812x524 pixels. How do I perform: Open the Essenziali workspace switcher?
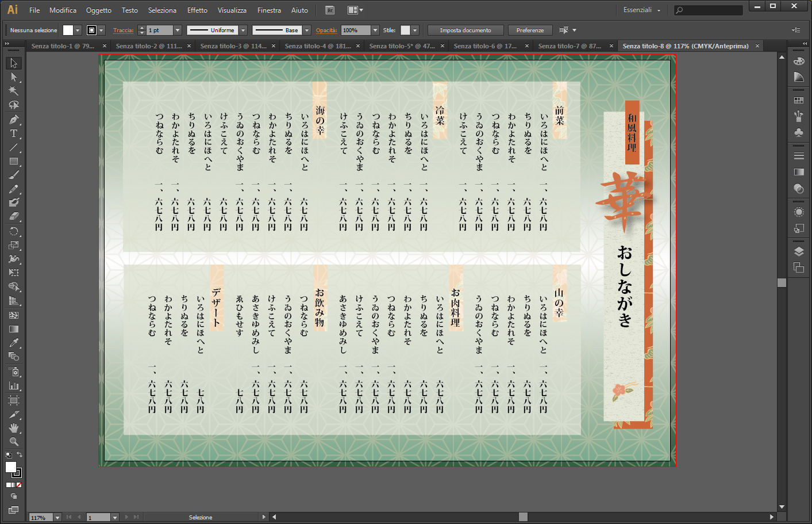click(x=641, y=10)
